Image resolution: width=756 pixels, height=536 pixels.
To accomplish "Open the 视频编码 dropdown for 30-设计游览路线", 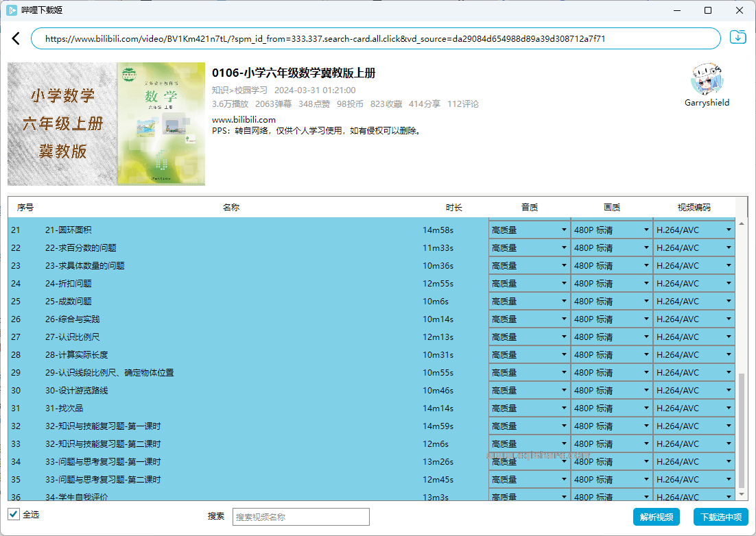I will (693, 390).
